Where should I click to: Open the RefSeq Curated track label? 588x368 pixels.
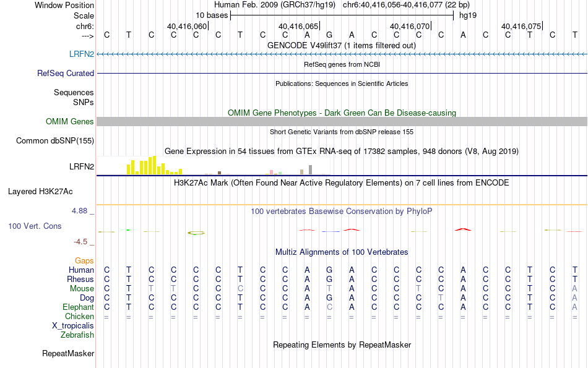[65, 73]
